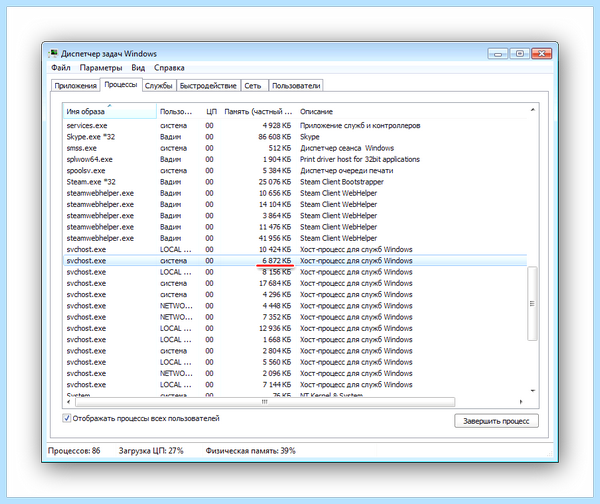Click the Завершить процесс button
Screen dimensions: 600x504
496,421
